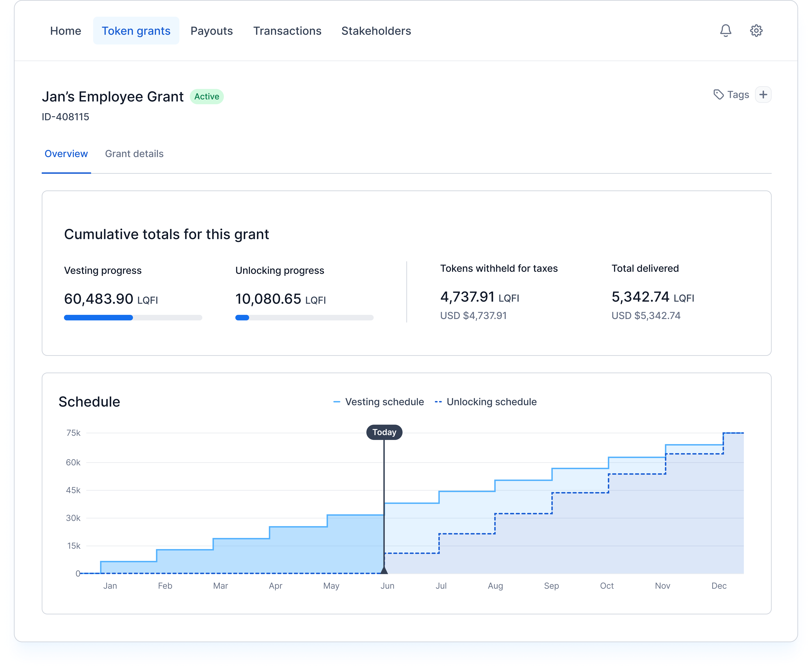Open the Payouts page
The height and width of the screenshot is (670, 812).
212,31
